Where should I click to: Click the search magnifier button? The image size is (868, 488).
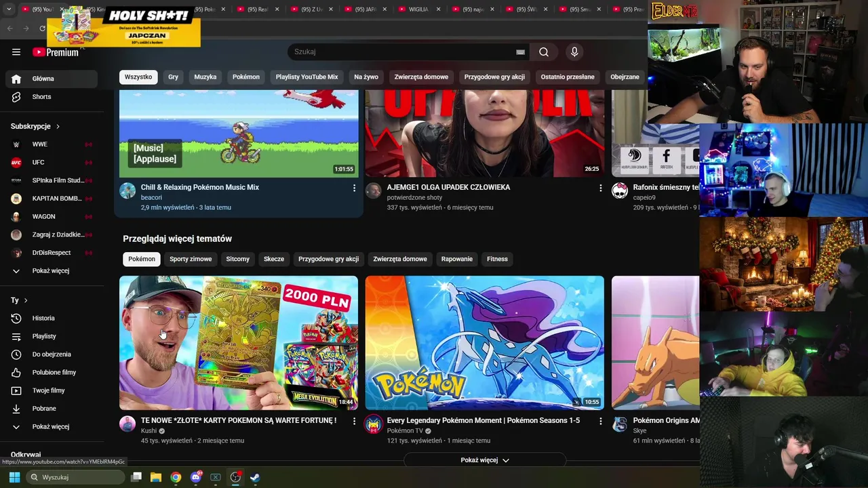(x=544, y=52)
